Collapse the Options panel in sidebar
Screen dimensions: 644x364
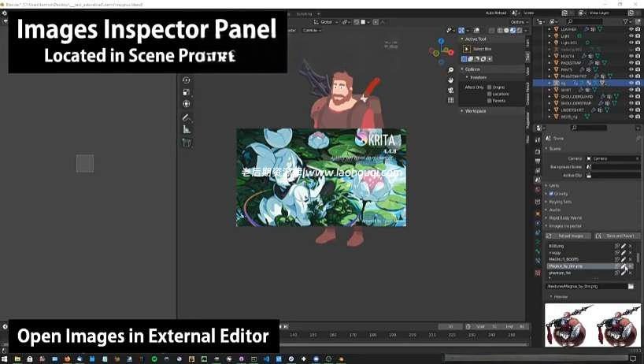coord(462,69)
